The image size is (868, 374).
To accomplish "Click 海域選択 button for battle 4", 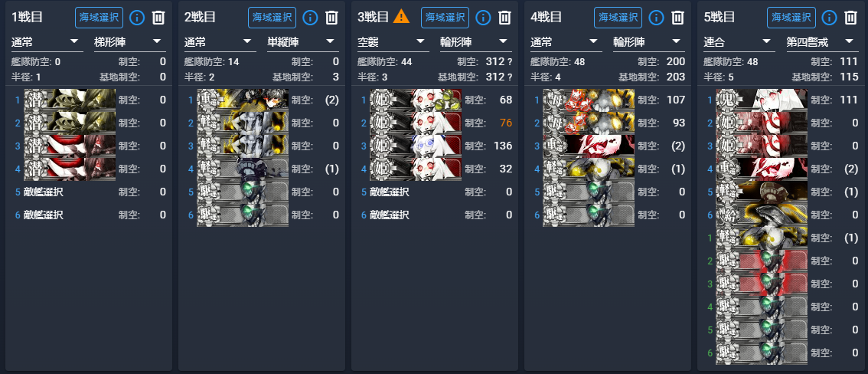I will (618, 18).
